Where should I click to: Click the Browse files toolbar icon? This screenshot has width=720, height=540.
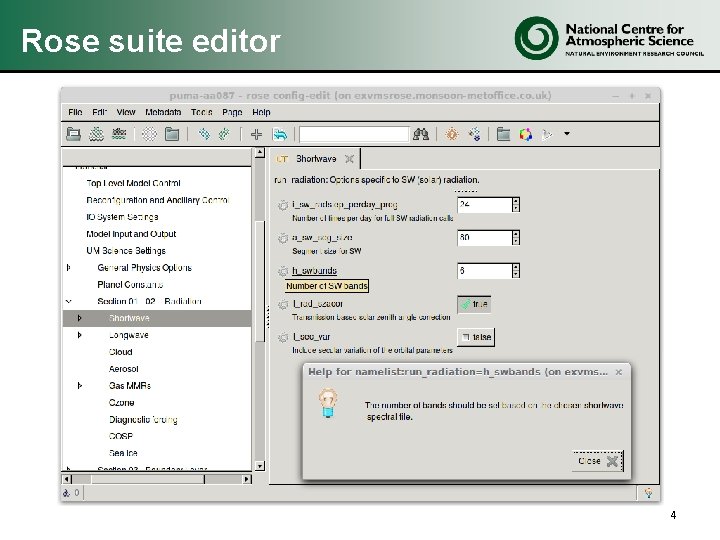click(172, 134)
